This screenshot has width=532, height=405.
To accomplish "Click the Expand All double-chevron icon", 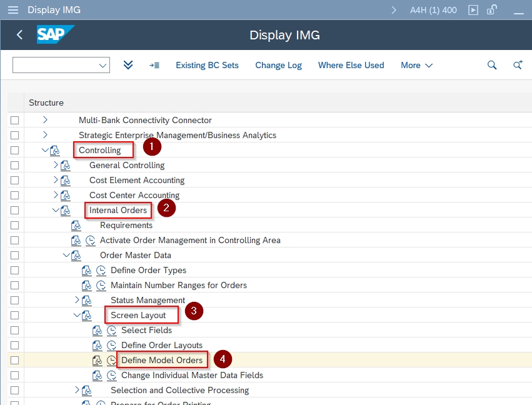I will 128,65.
